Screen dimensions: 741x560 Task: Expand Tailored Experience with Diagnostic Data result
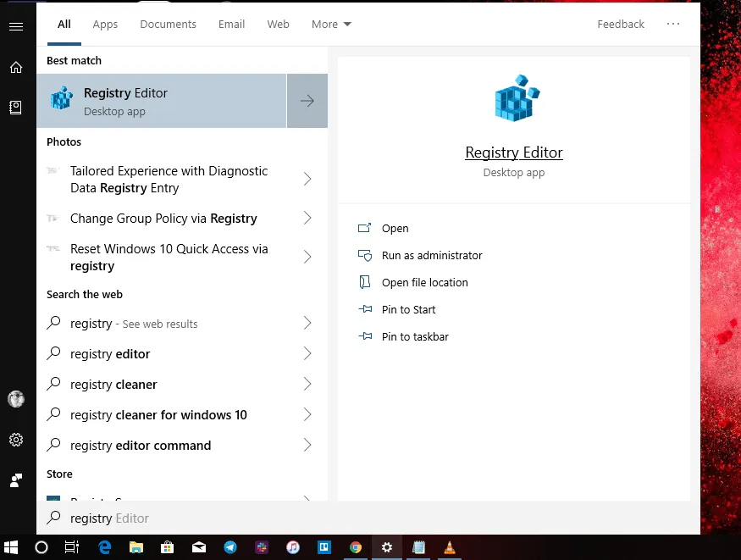(x=307, y=179)
